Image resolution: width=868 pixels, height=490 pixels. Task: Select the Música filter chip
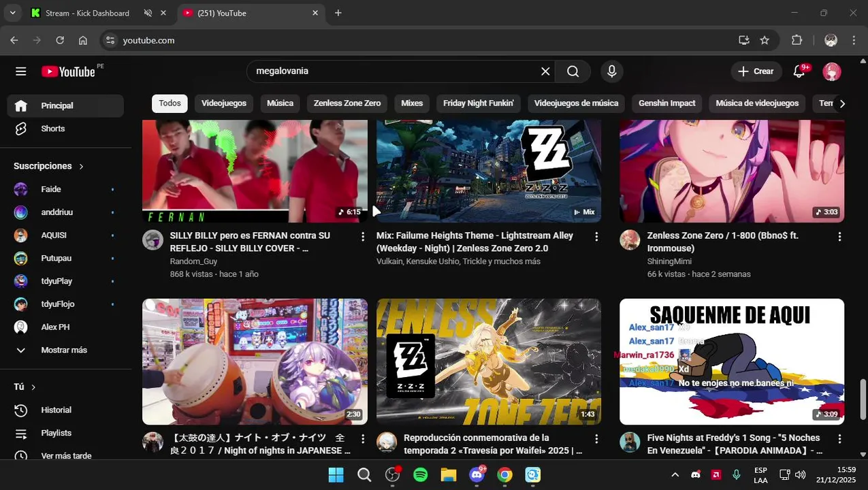coord(280,103)
